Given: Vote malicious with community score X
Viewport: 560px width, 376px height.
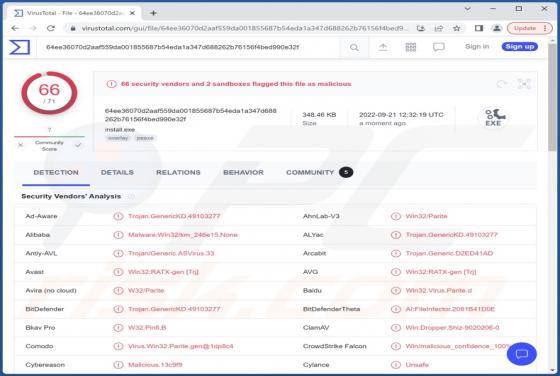Looking at the screenshot, I should (x=21, y=145).
